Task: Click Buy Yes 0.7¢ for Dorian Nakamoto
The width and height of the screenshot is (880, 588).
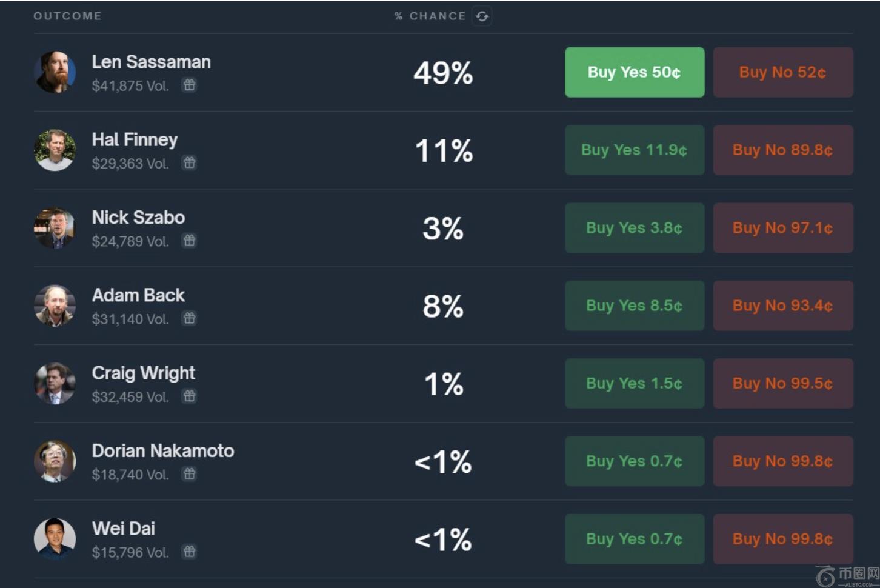Action: tap(634, 461)
